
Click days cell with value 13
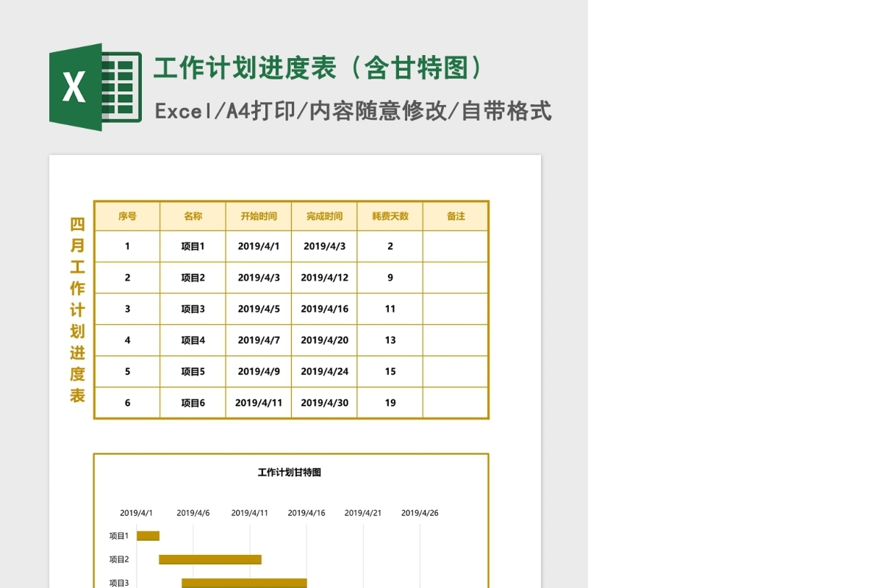pos(390,340)
